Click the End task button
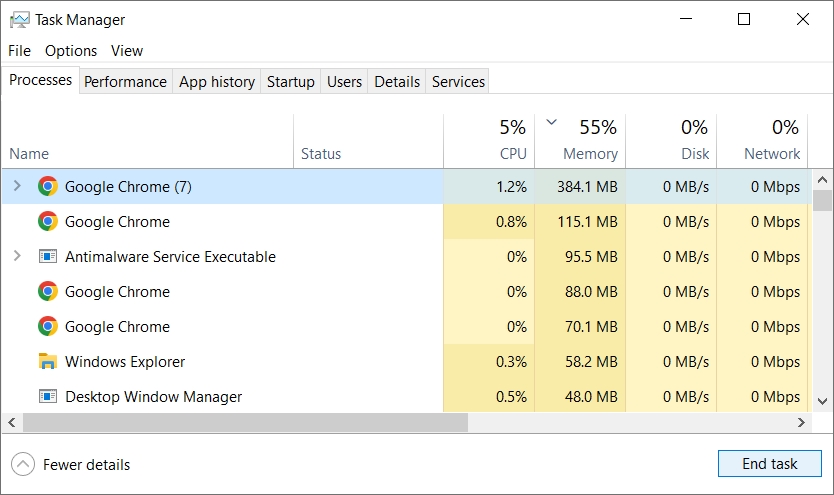Screen dimensions: 834x495 pos(770,464)
